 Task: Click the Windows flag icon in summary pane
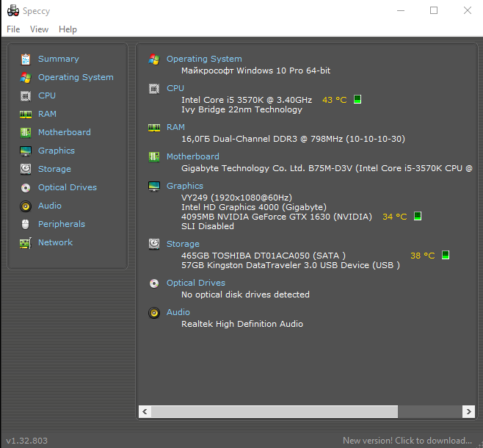coord(154,59)
